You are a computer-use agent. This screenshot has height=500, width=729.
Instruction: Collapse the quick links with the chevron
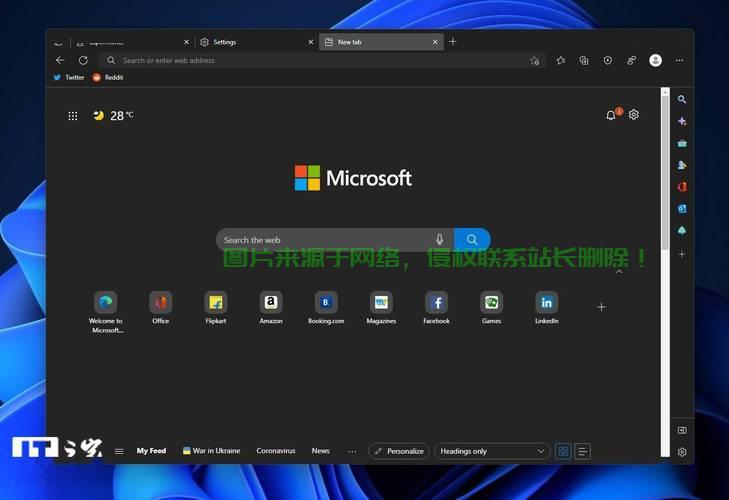(x=619, y=272)
